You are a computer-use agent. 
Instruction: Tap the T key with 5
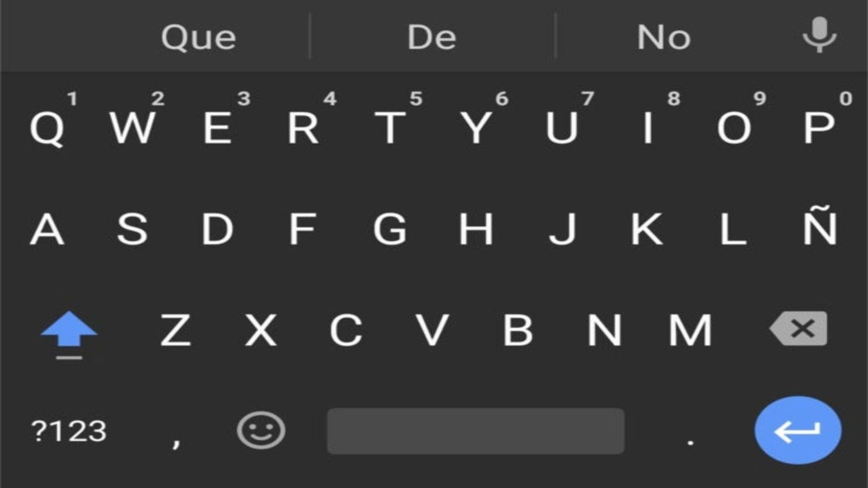click(x=390, y=127)
